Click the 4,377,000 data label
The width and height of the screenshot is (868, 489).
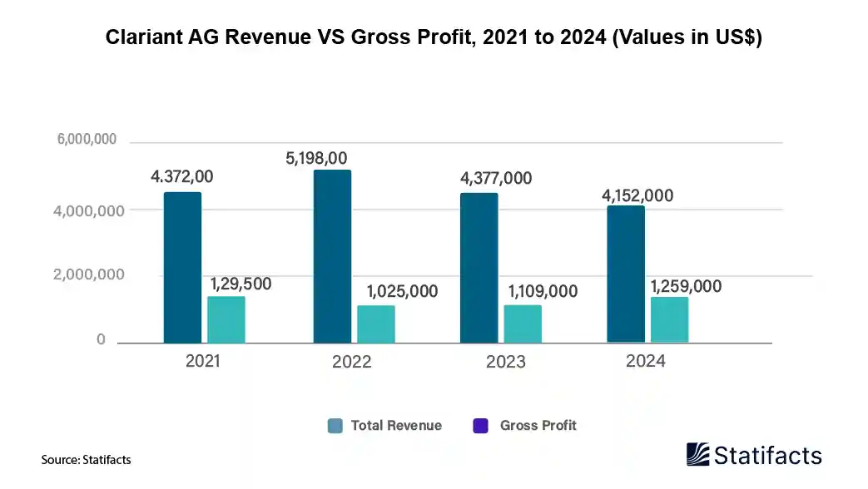(496, 178)
